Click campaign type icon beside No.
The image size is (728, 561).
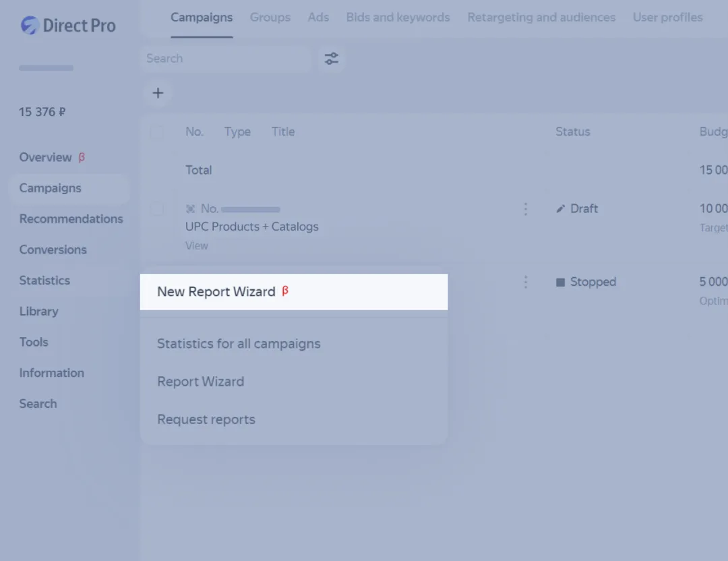coord(190,209)
